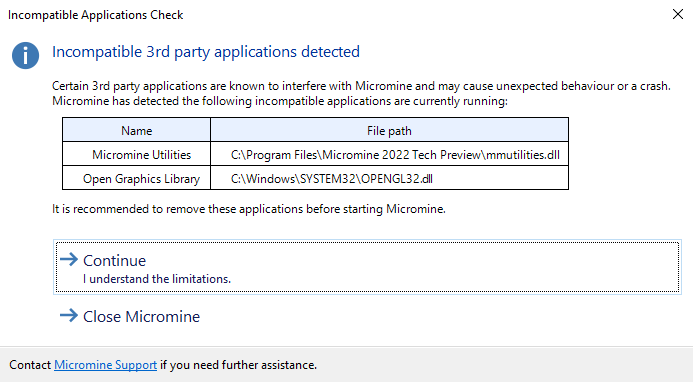Click the blue information icon
The height and width of the screenshot is (382, 693).
[25, 55]
